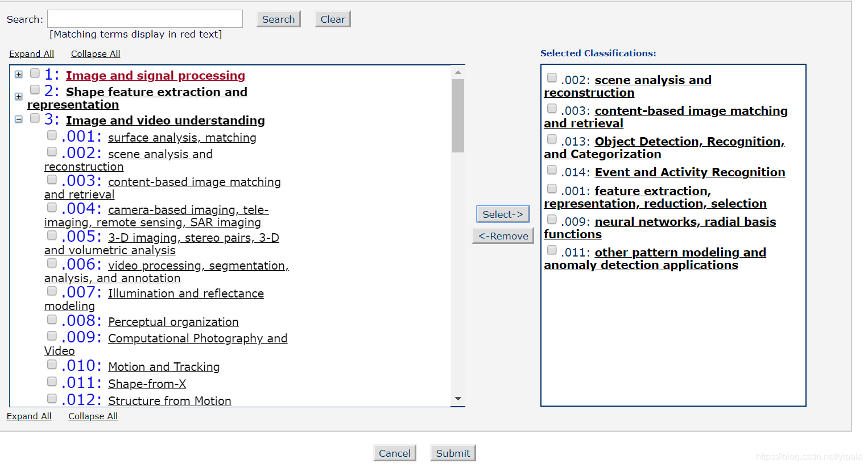Click the tree scrollbar down arrow
This screenshot has height=467, width=868.
click(x=458, y=399)
